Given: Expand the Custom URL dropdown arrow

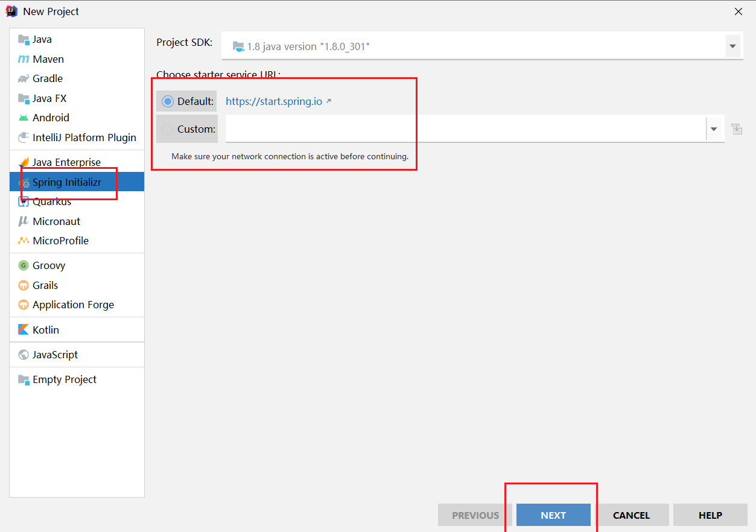Looking at the screenshot, I should pos(714,129).
